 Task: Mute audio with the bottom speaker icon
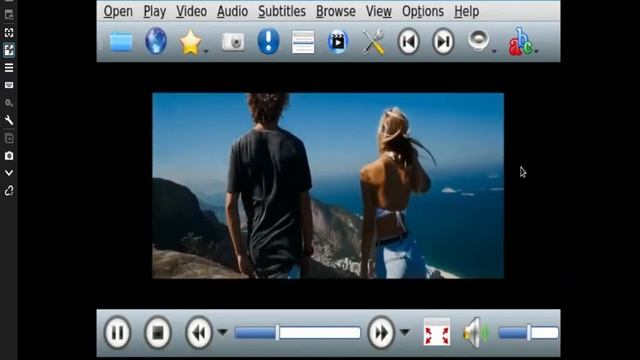tap(476, 333)
